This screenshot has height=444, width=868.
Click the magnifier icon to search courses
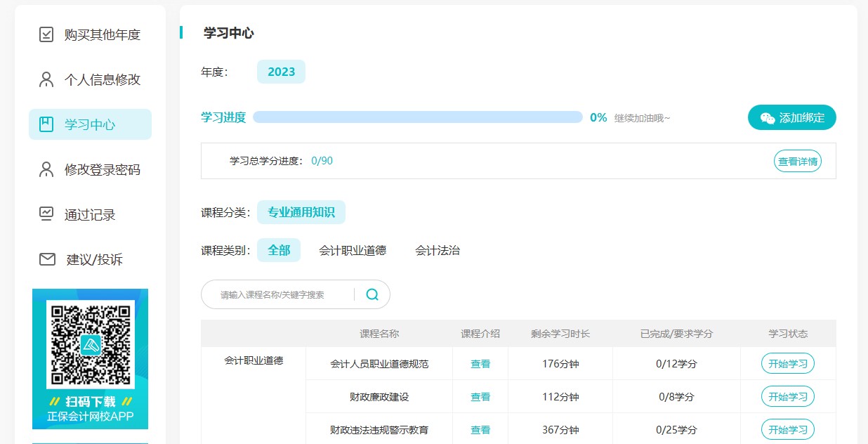click(x=372, y=294)
